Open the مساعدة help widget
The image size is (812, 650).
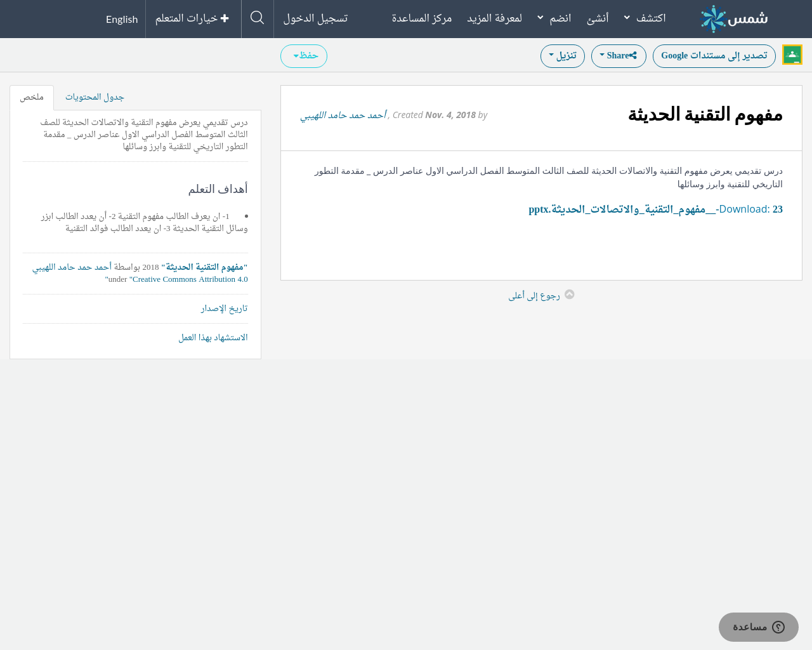(x=758, y=627)
